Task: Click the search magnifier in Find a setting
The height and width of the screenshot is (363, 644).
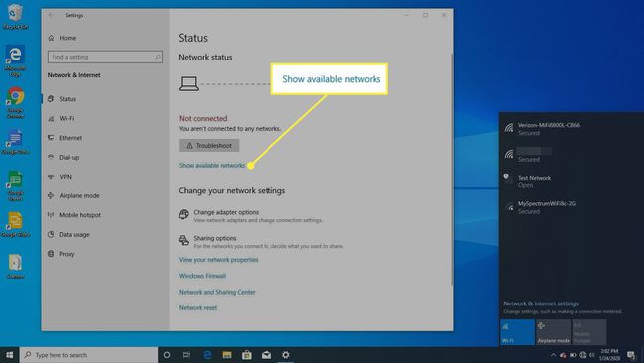Action: pyautogui.click(x=158, y=57)
